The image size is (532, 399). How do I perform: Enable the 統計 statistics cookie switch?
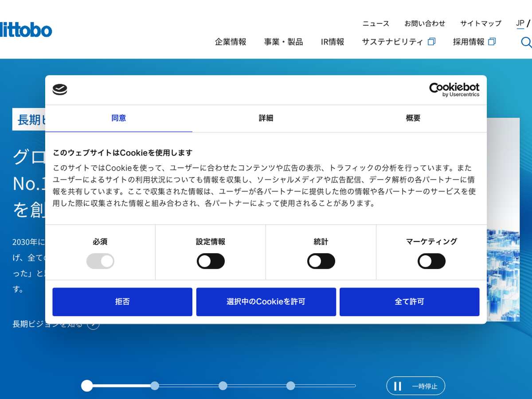click(x=321, y=261)
